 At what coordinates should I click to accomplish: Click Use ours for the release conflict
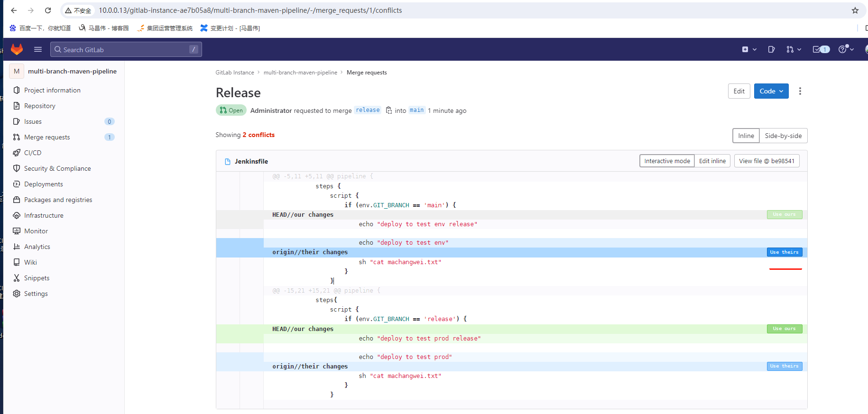click(785, 329)
